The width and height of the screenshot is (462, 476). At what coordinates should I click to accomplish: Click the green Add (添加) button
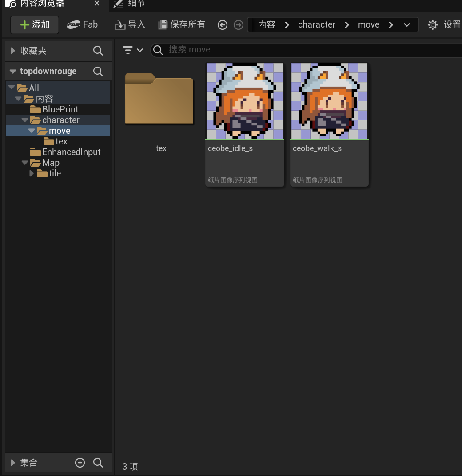point(35,24)
